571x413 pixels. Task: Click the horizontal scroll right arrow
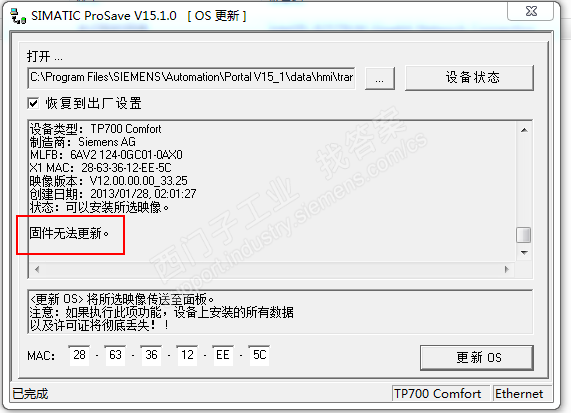pos(507,270)
